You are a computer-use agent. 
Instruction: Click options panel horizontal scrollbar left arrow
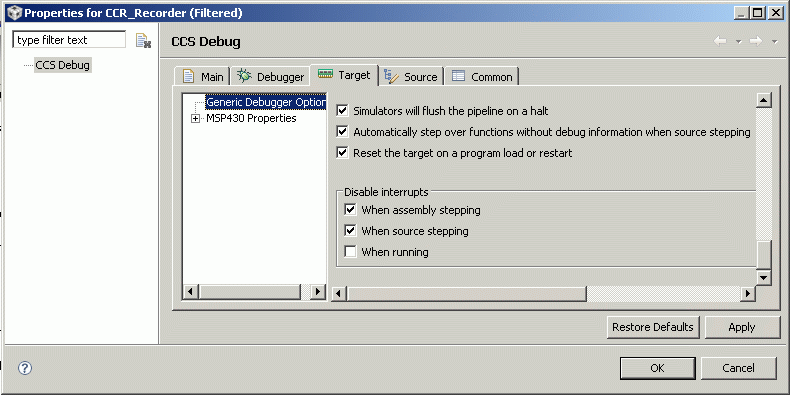tap(339, 293)
